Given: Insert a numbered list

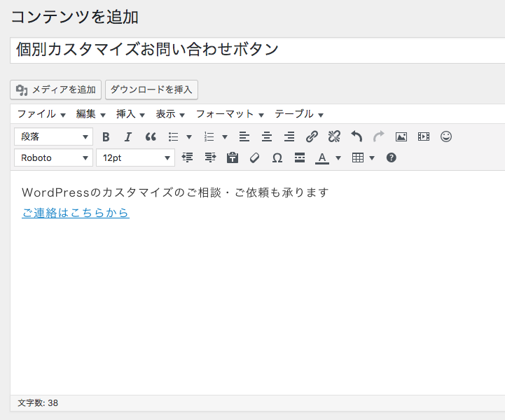Looking at the screenshot, I should click(209, 136).
